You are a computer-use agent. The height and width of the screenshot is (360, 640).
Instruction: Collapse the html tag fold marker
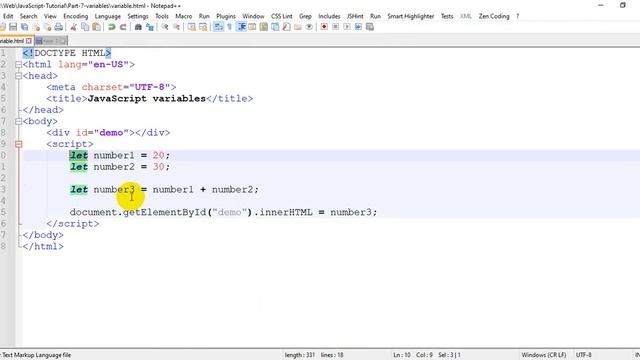tap(18, 64)
